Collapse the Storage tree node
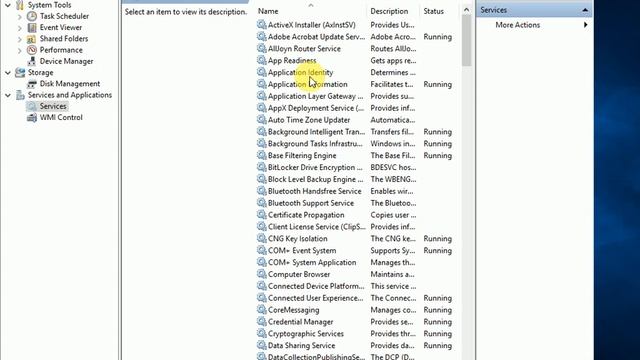The height and width of the screenshot is (360, 640). [x=8, y=73]
